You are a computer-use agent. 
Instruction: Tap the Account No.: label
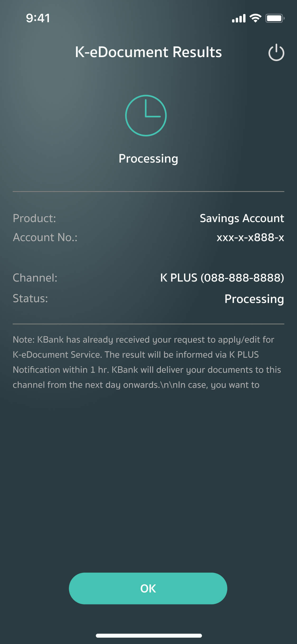click(x=45, y=237)
